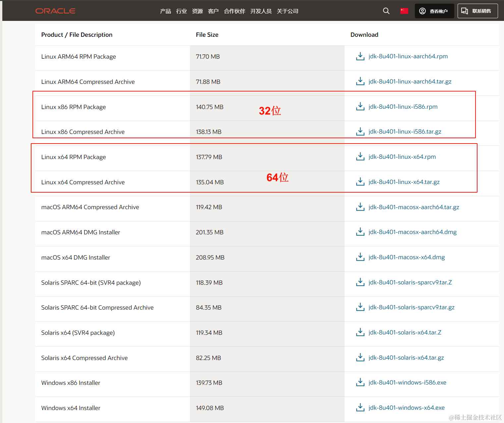Click download icon for jdk-8u401-linux-x64.tar.gz
The height and width of the screenshot is (423, 504).
point(360,182)
